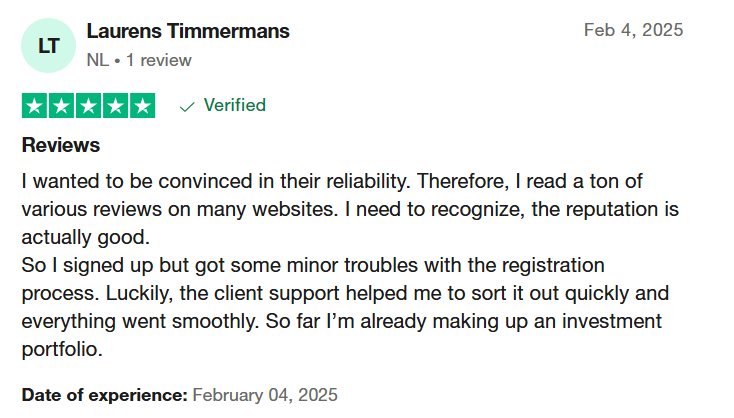Click the fifth green rating star
734x418 pixels.
143,106
